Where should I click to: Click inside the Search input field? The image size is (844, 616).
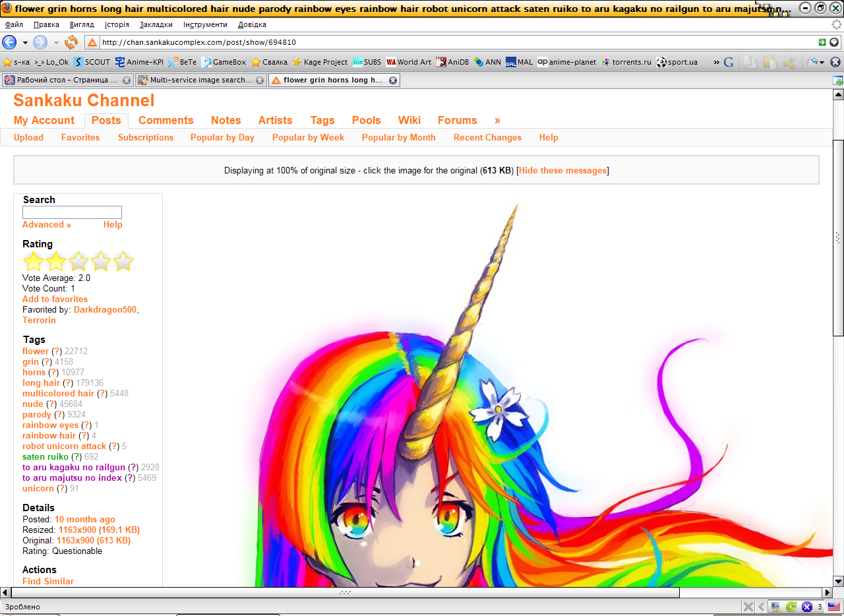(x=72, y=212)
